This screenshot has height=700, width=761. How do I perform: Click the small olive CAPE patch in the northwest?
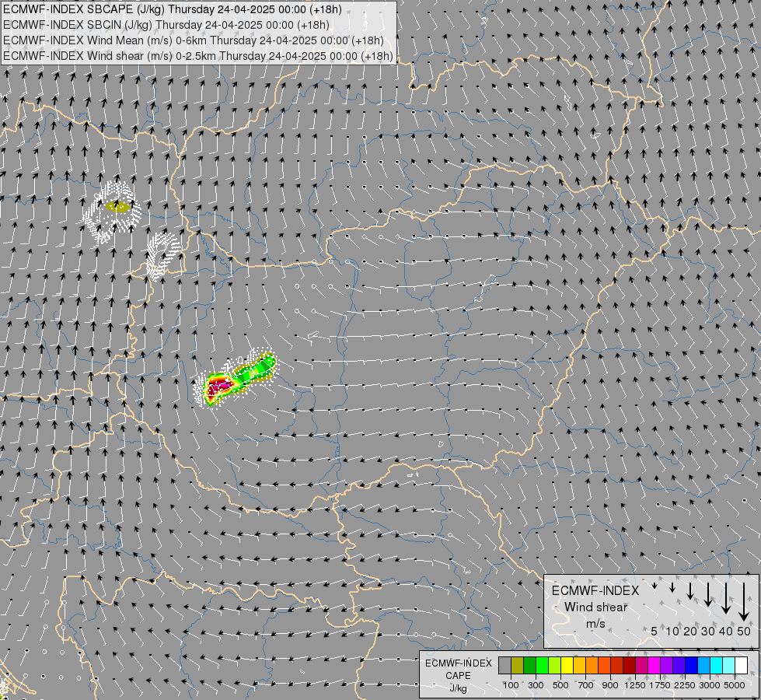[118, 207]
